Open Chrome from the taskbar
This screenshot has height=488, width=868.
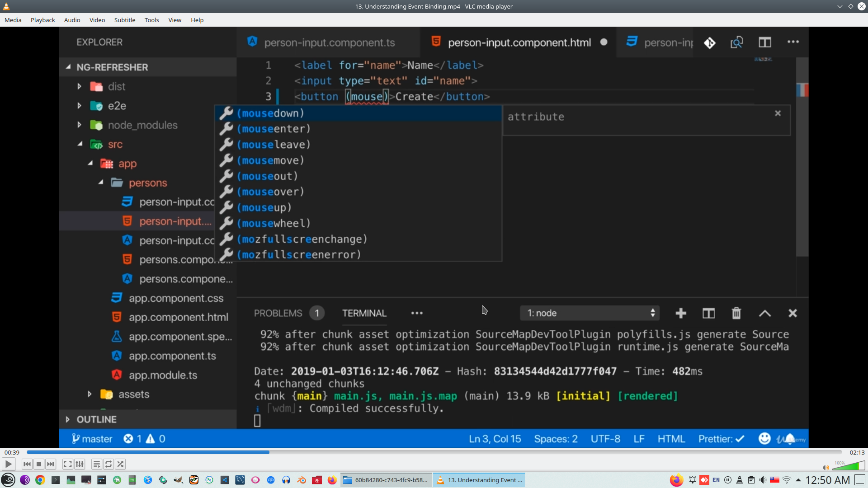[x=40, y=480]
